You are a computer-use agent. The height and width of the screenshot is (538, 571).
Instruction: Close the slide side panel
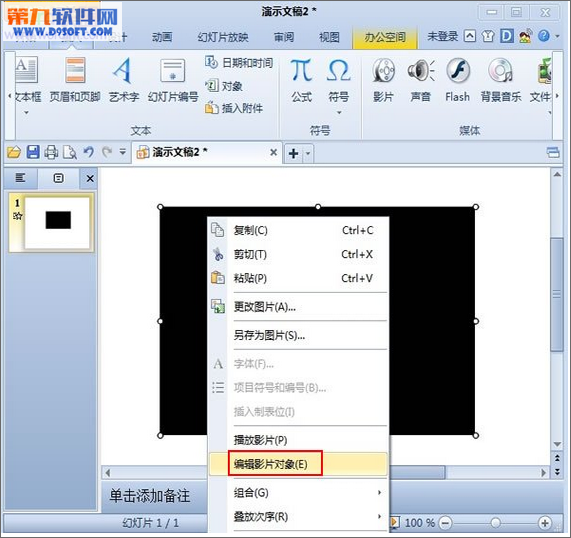90,178
